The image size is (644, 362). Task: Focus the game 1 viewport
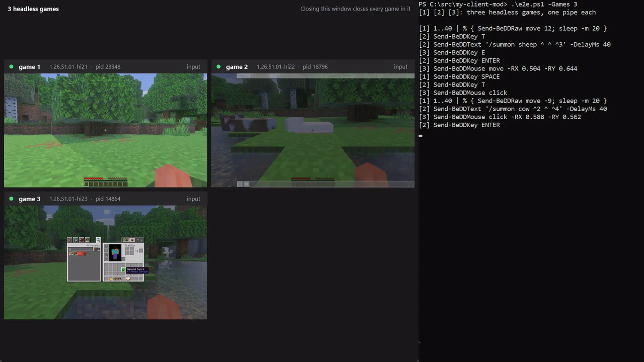tap(106, 130)
